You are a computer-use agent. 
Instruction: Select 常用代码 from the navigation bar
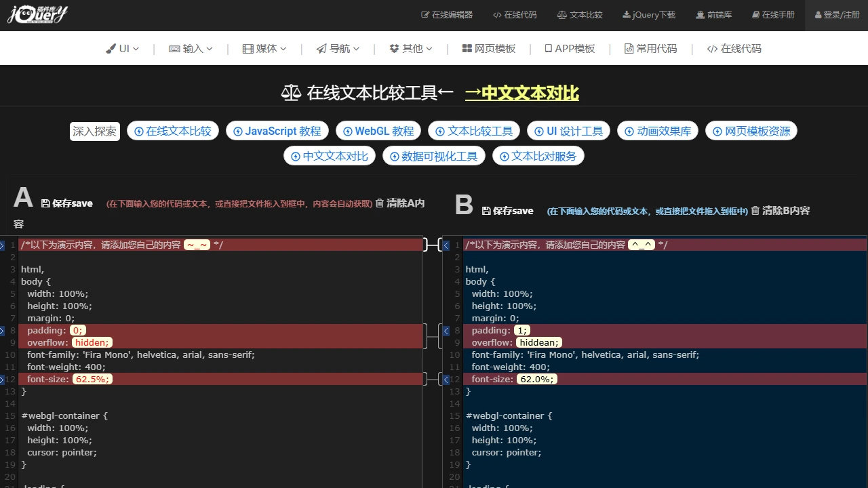click(650, 47)
